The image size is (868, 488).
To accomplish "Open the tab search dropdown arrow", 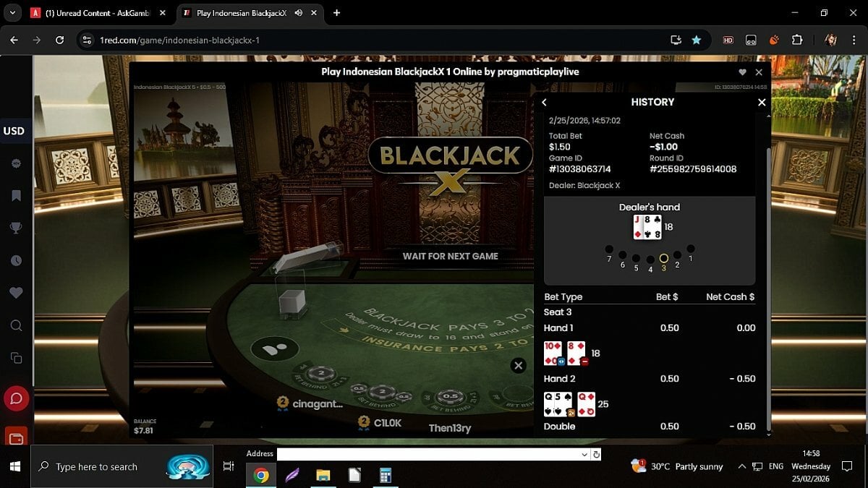I will click(12, 13).
